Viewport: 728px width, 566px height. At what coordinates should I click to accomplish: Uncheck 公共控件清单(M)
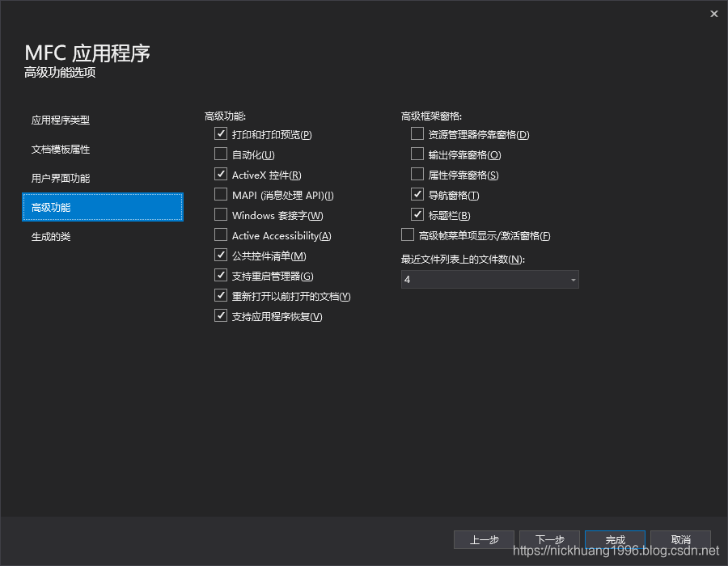(x=221, y=255)
